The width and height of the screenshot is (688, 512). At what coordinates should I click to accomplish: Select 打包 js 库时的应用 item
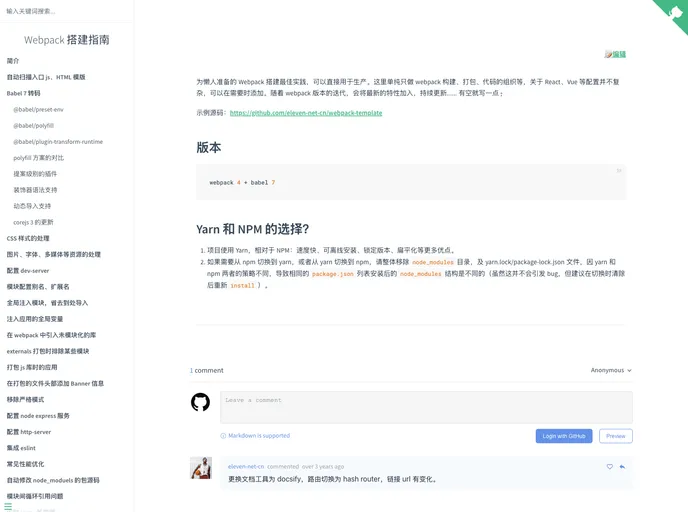pos(32,368)
